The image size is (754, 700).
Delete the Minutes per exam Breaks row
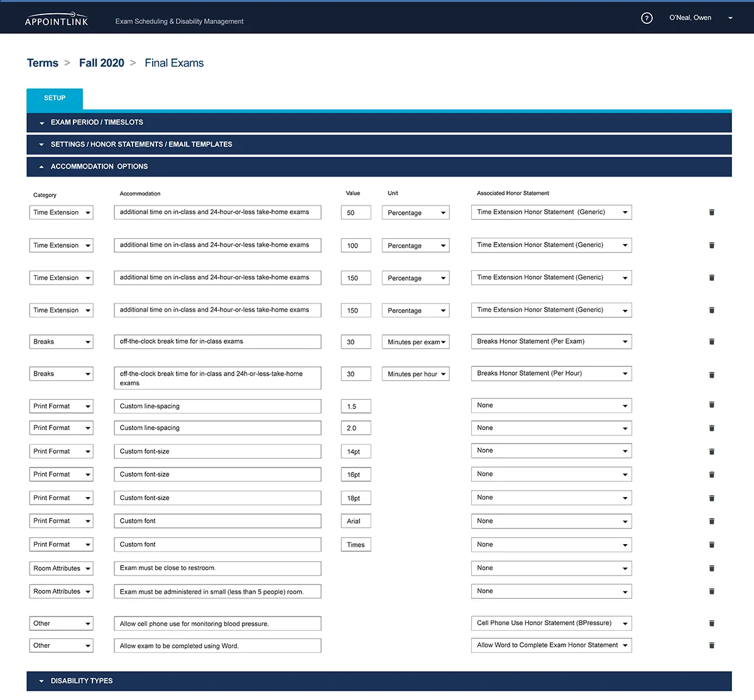[x=712, y=342]
